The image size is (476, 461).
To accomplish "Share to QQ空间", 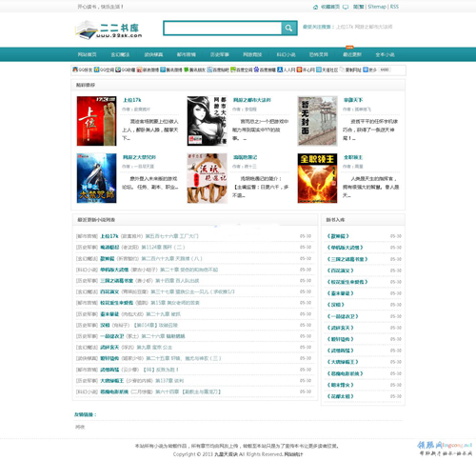I will pyautogui.click(x=104, y=70).
